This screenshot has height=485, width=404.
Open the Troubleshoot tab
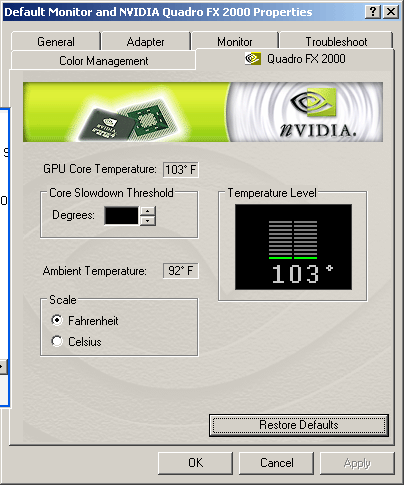click(336, 42)
